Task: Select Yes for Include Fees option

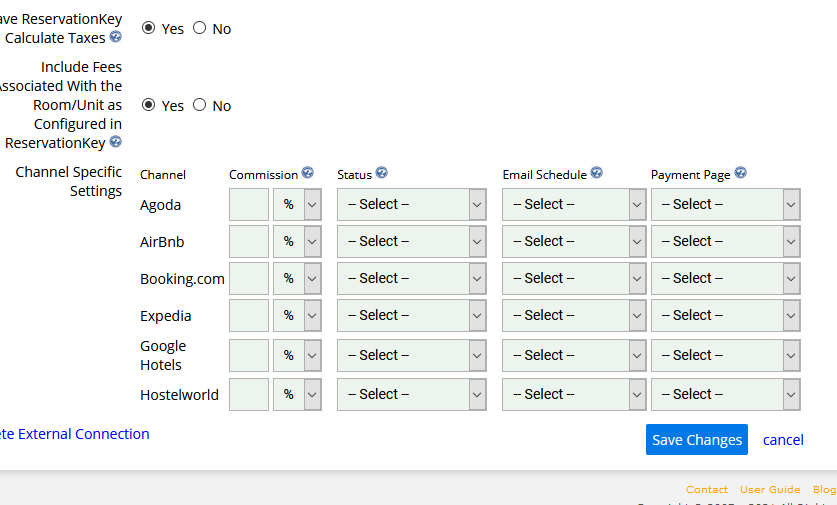Action: pyautogui.click(x=149, y=105)
